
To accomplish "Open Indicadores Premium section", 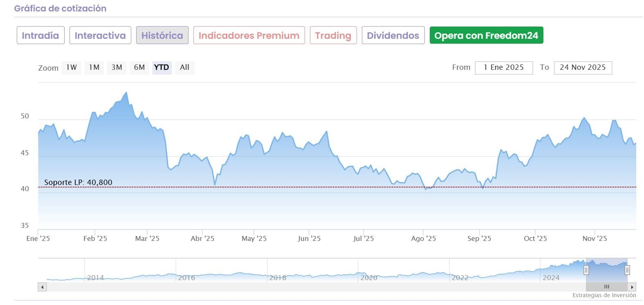I will pyautogui.click(x=249, y=36).
